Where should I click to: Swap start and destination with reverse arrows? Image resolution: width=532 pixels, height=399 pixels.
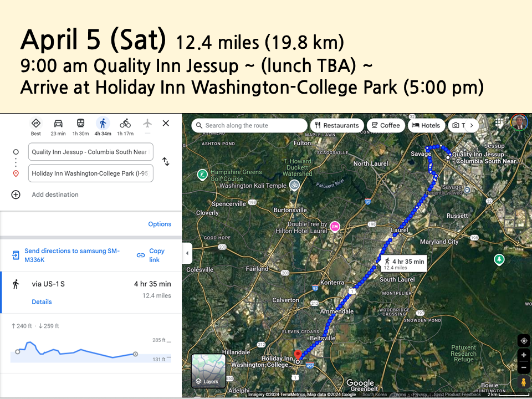pos(166,161)
